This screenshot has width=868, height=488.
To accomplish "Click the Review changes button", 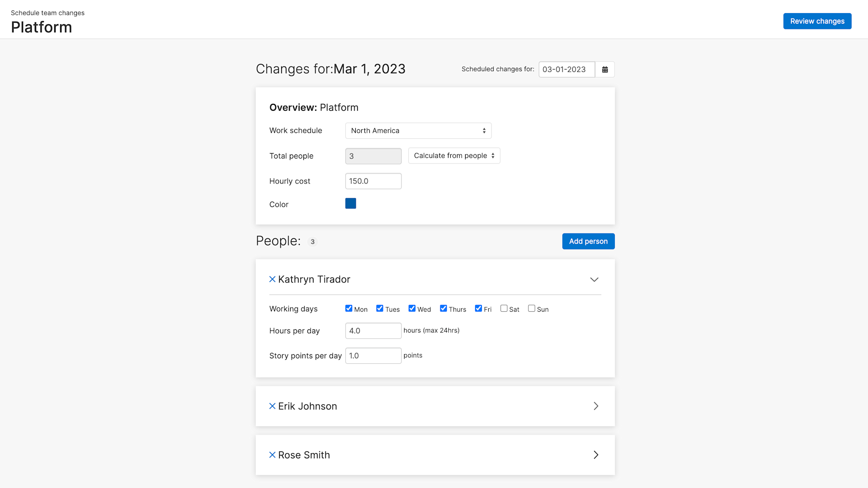I will (x=817, y=21).
